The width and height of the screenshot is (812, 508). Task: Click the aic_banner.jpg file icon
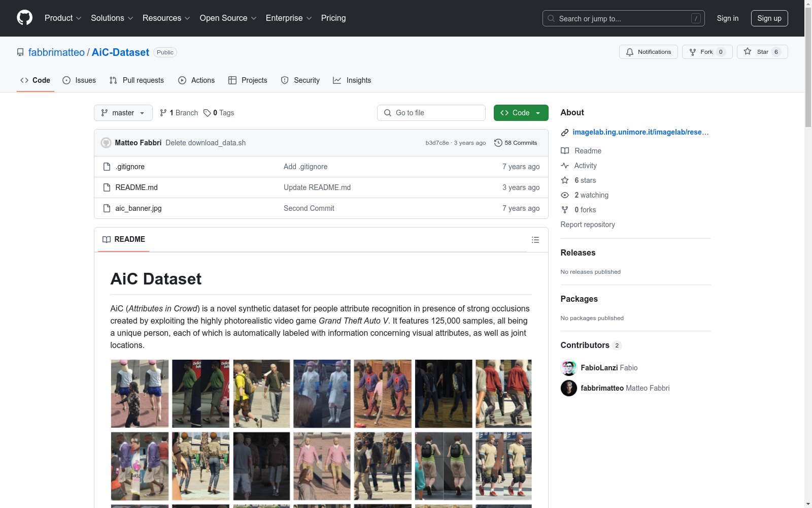pos(107,208)
